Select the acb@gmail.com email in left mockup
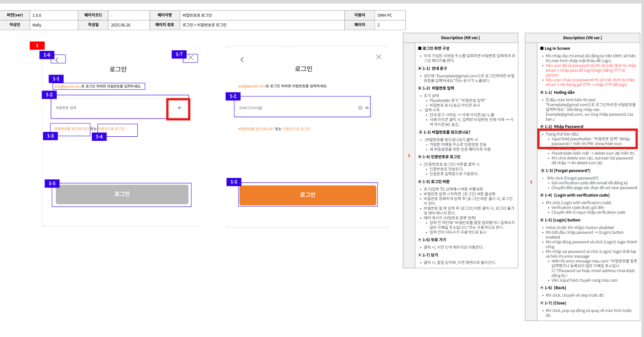Viewport: 644px width, 337px height. point(68,86)
